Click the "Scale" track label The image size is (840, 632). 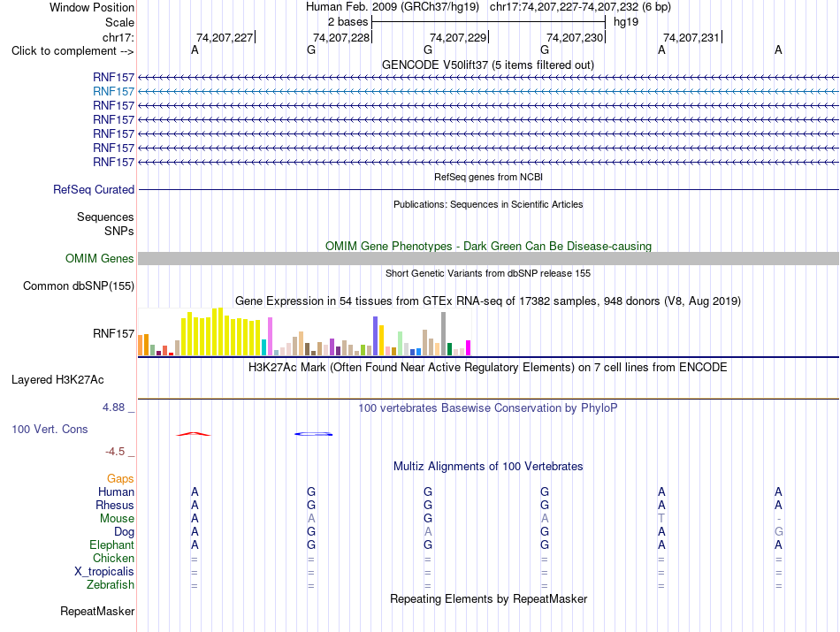pyautogui.click(x=119, y=22)
